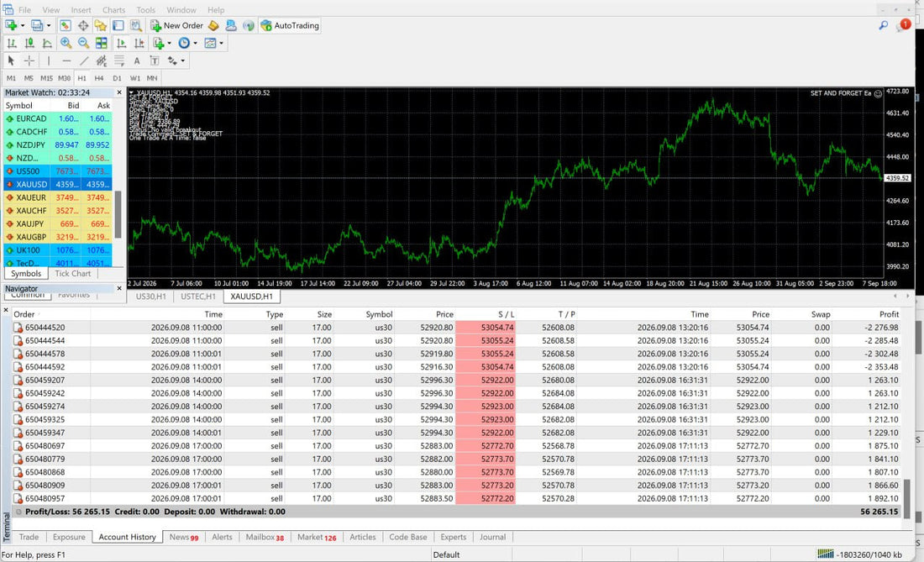Switch to the USTEC,H1 chart tab

(x=198, y=297)
